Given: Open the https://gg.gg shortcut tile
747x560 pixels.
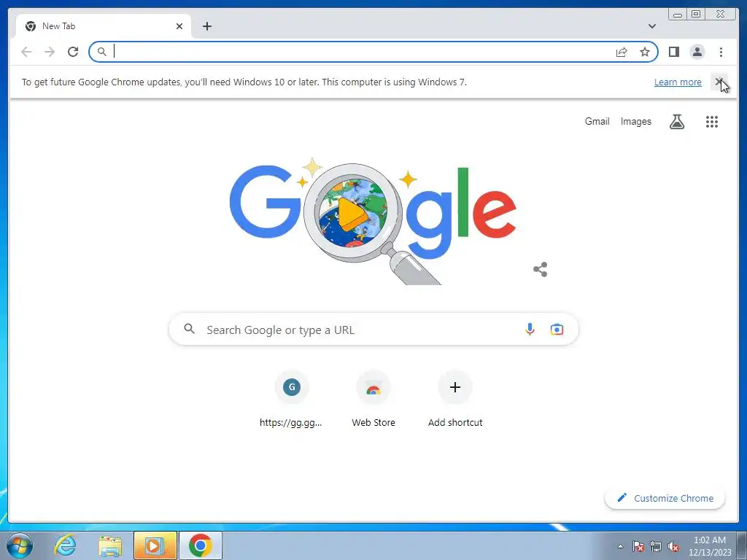Looking at the screenshot, I should tap(292, 400).
